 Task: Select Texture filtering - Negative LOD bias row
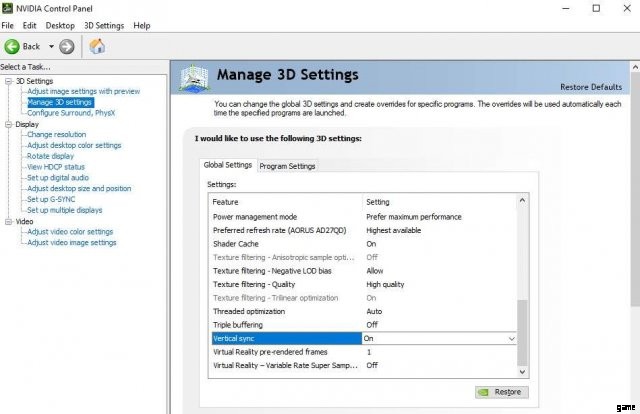[362, 271]
